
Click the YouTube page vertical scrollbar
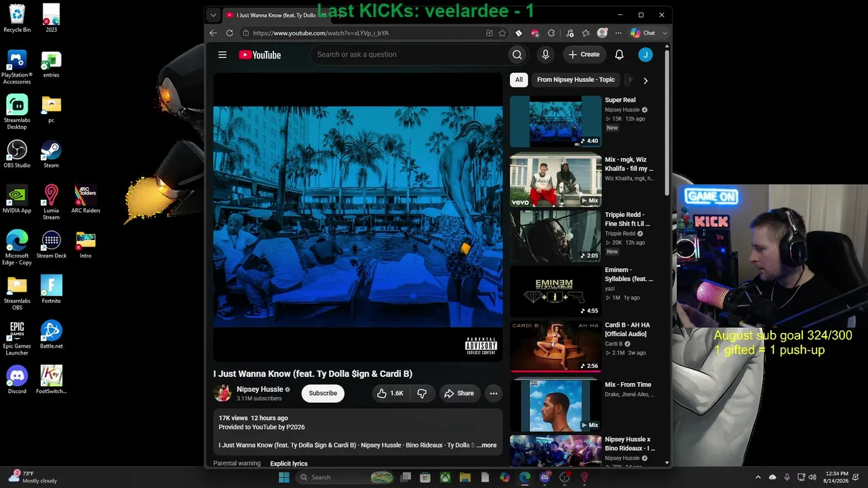667,122
